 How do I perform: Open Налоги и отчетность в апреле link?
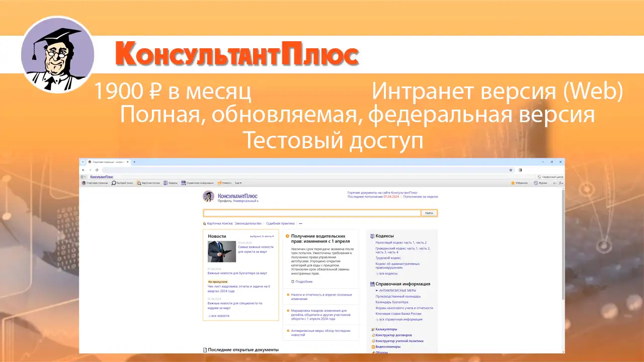click(321, 297)
